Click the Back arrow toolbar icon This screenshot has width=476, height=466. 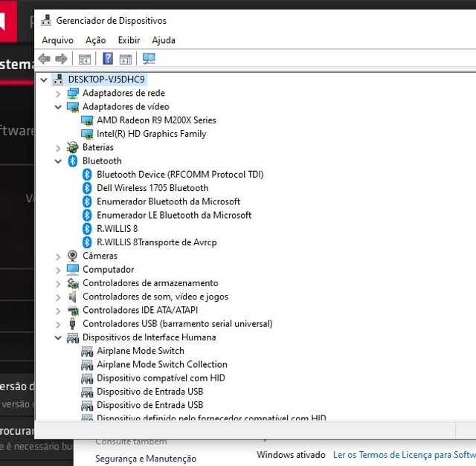point(45,59)
